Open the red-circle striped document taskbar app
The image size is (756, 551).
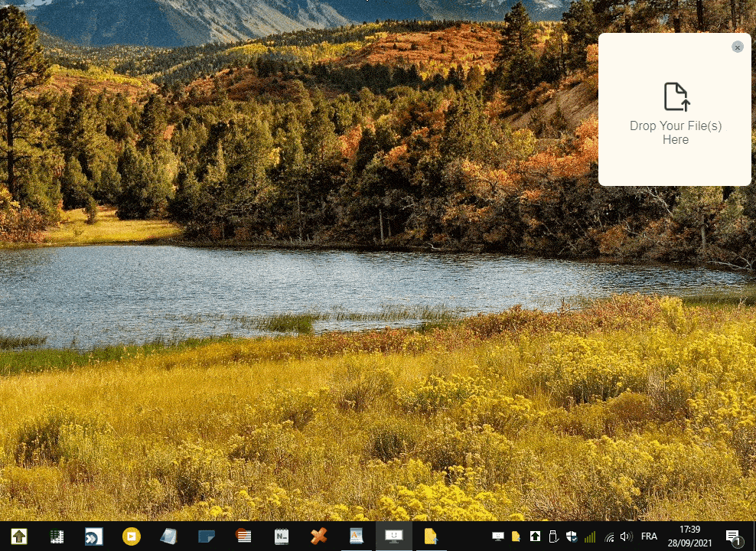pos(243,536)
